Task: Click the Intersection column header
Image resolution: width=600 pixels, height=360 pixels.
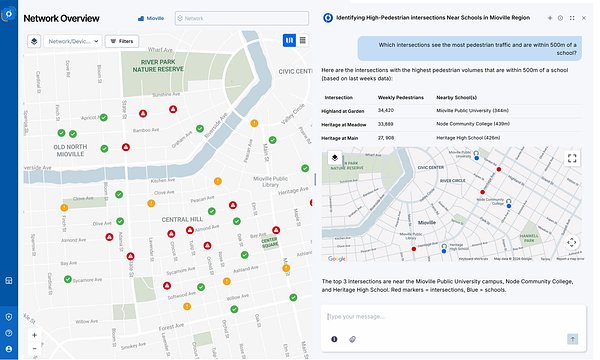Action: 339,98
